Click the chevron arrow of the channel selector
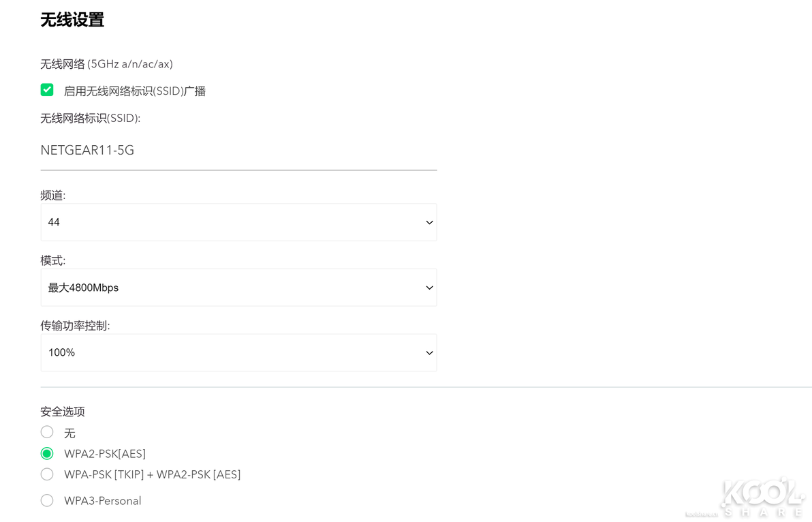This screenshot has height=522, width=812. (429, 222)
